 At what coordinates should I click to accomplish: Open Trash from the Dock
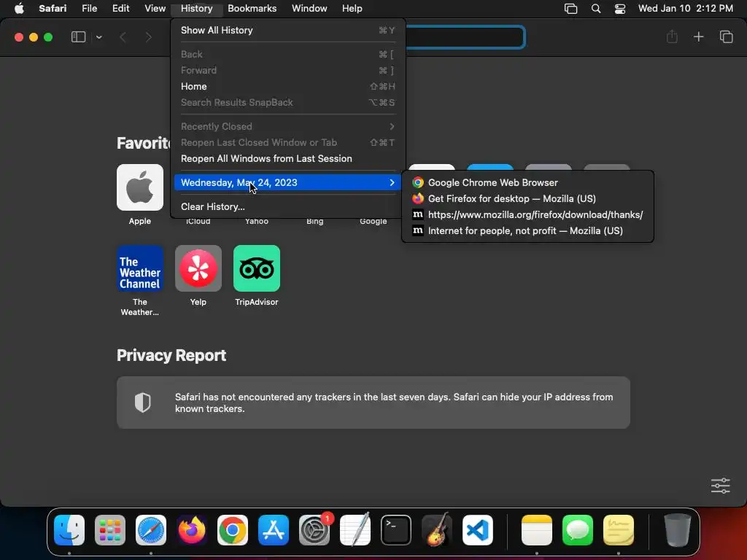pos(678,530)
